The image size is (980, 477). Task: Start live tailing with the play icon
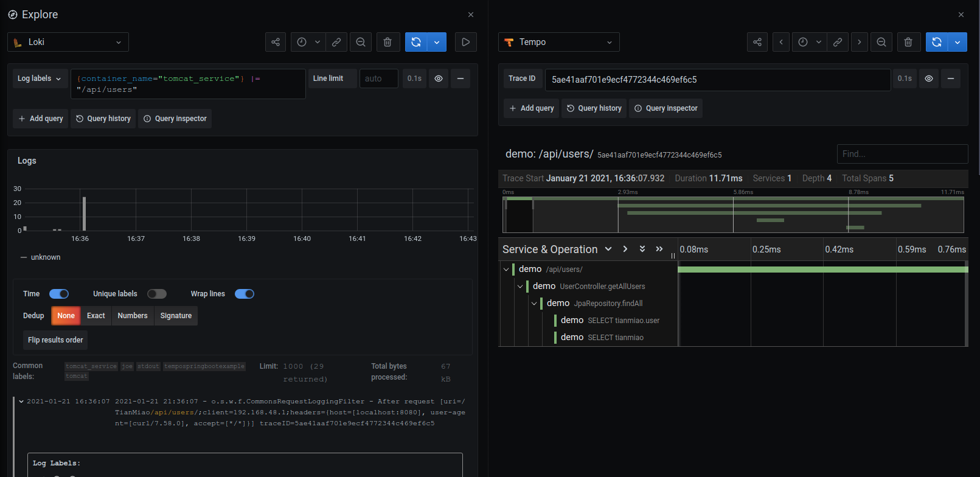465,42
